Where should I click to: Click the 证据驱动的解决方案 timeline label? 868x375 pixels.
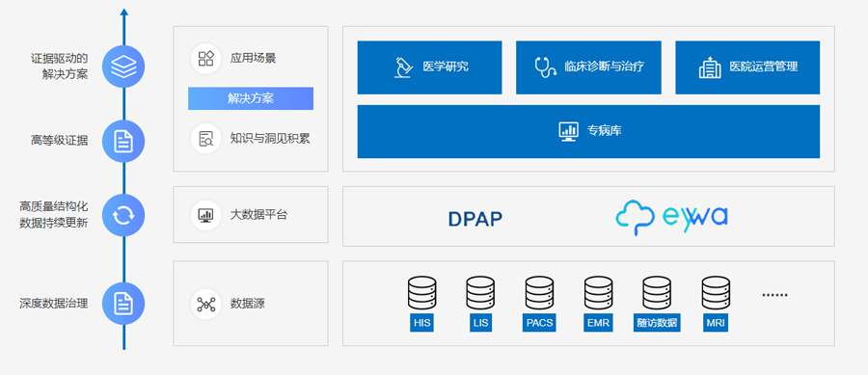pyautogui.click(x=59, y=67)
